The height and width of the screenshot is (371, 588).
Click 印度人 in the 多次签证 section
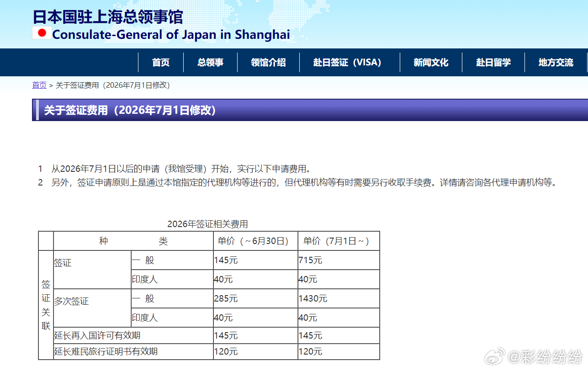(172, 318)
